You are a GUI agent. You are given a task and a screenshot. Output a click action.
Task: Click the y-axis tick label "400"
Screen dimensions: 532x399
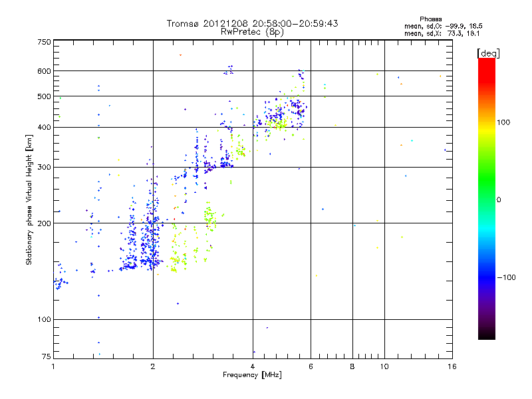point(44,128)
